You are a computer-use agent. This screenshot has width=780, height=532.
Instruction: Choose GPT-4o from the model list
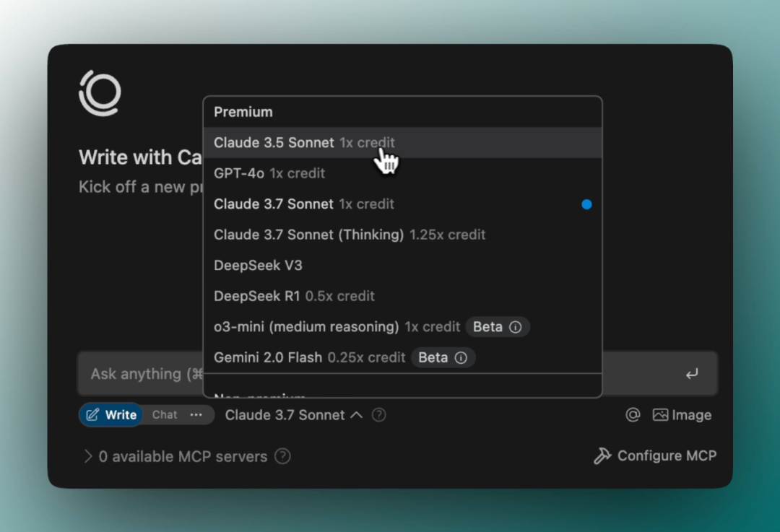click(239, 173)
